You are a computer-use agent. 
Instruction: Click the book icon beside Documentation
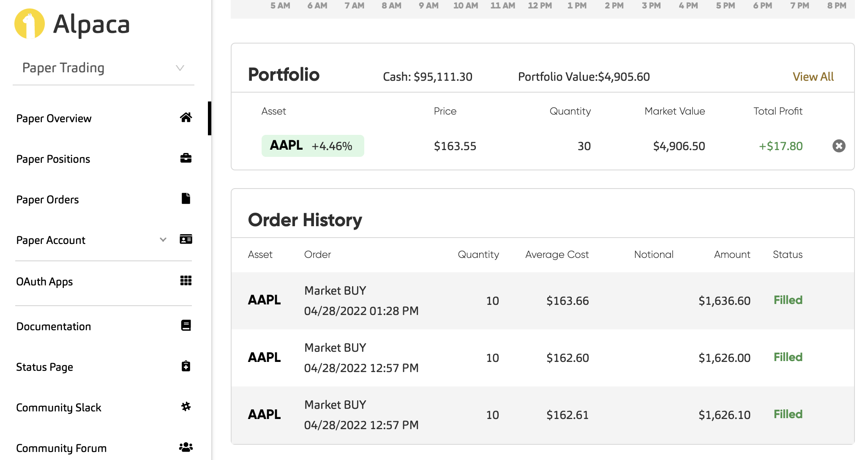point(186,325)
